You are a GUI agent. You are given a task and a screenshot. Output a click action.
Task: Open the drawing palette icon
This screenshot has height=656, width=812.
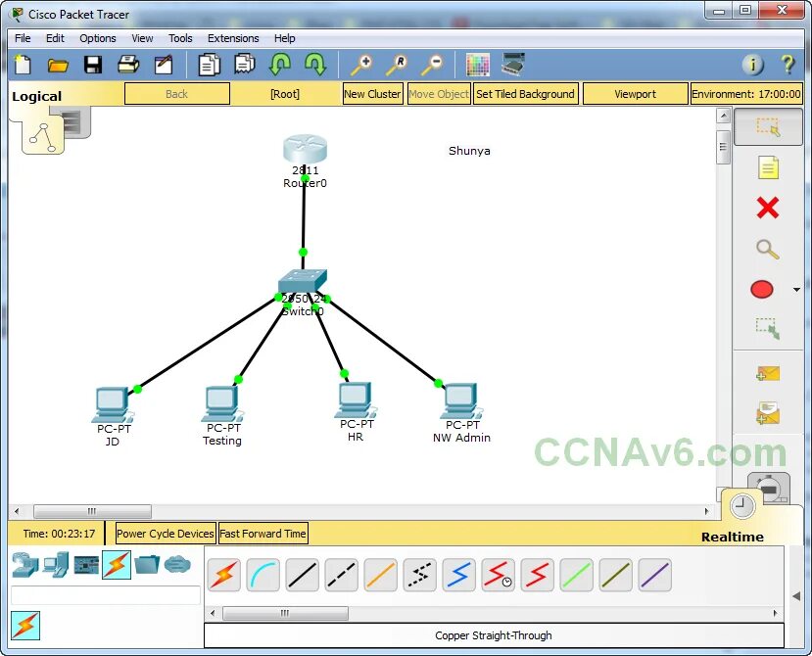477,65
